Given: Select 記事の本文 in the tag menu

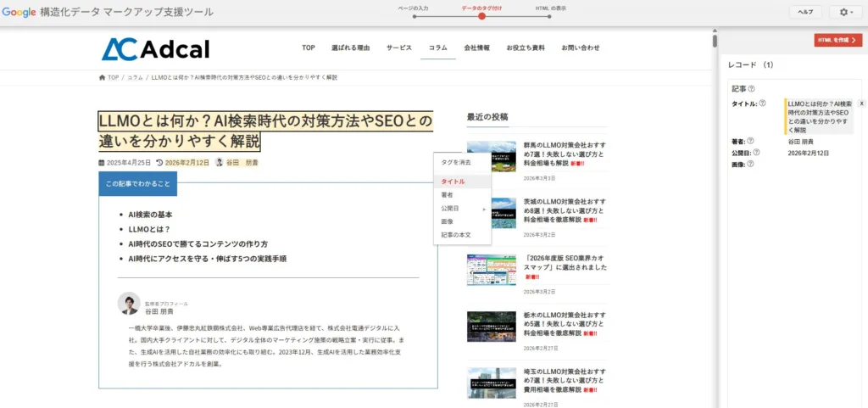Looking at the screenshot, I should pos(456,234).
